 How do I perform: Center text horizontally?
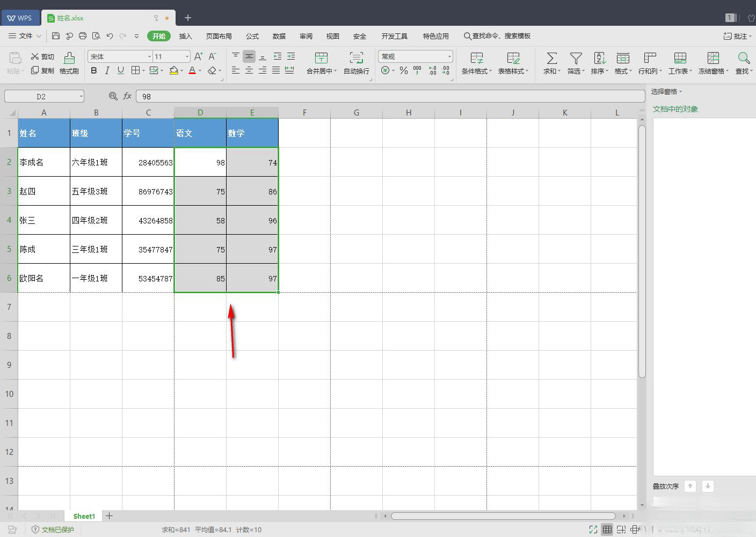[249, 70]
